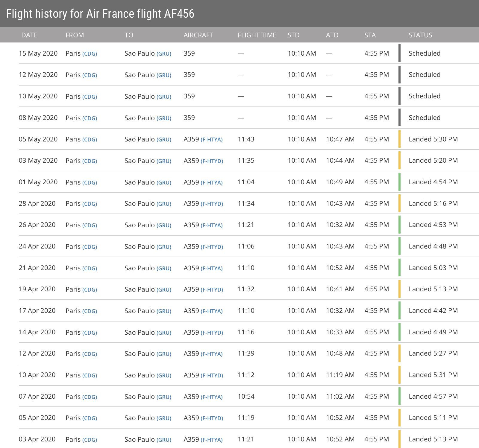Open GRU link in 08 May 2020 row
Viewport: 479px width, 448px height.
pyautogui.click(x=164, y=118)
